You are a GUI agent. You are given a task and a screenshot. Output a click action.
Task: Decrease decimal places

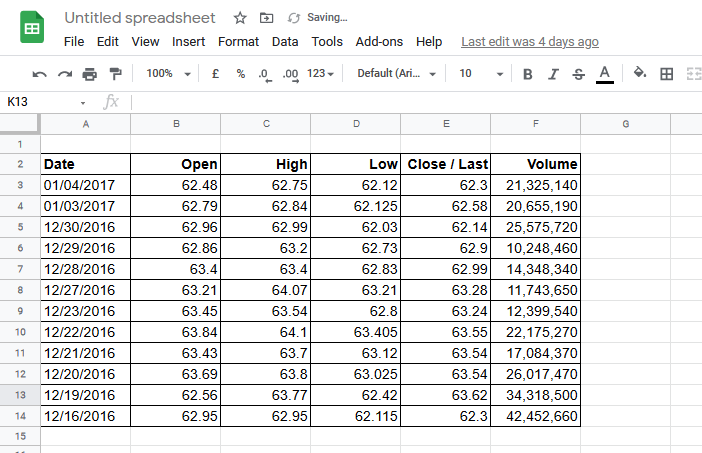[265, 74]
